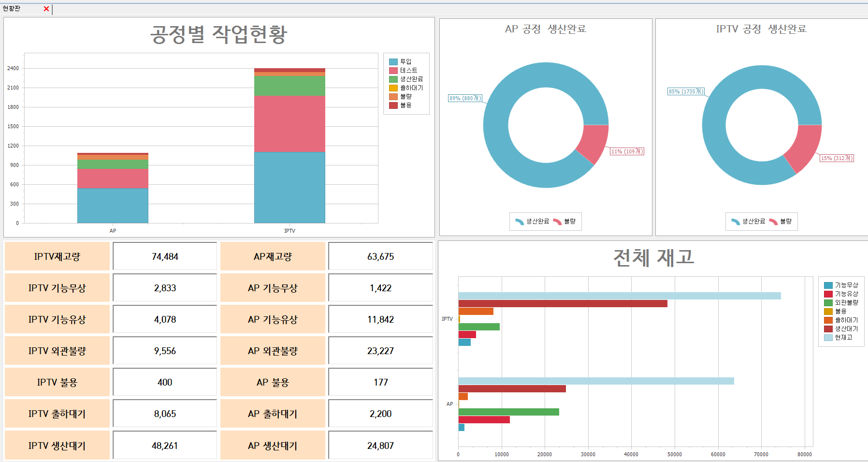Click the IPTV재고량 value field 74,484

tap(165, 256)
